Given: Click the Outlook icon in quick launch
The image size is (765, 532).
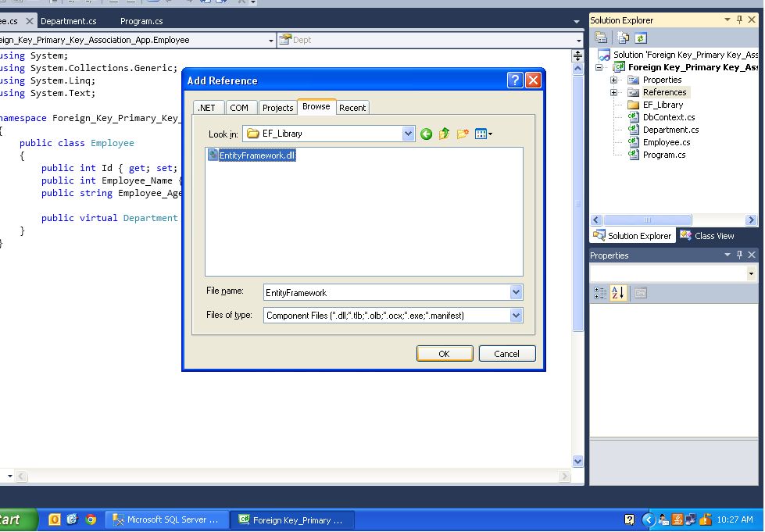Looking at the screenshot, I should pyautogui.click(x=54, y=520).
